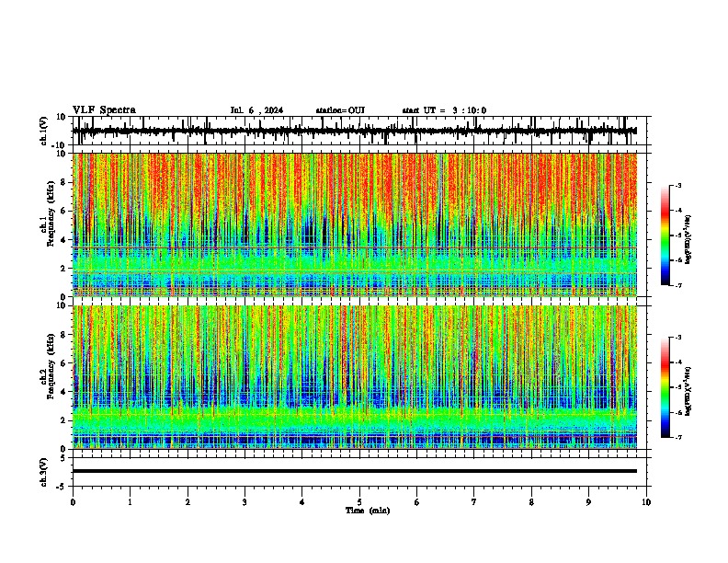Click the "-7" label on ch.2 color bar
Image resolution: width=728 pixels, height=563 pixels.
coord(678,437)
